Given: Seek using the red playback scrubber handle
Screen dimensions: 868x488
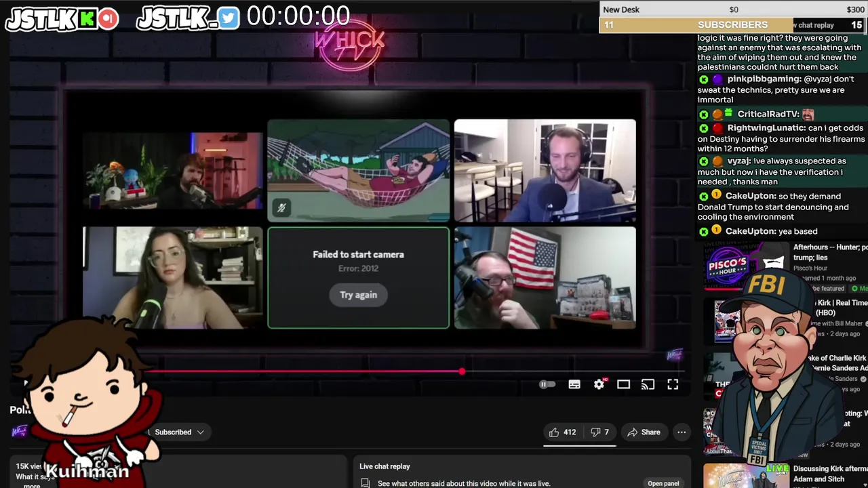Looking at the screenshot, I should tap(462, 371).
